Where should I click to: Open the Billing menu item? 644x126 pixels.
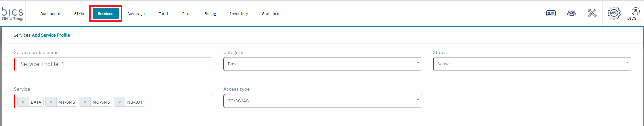click(x=210, y=14)
